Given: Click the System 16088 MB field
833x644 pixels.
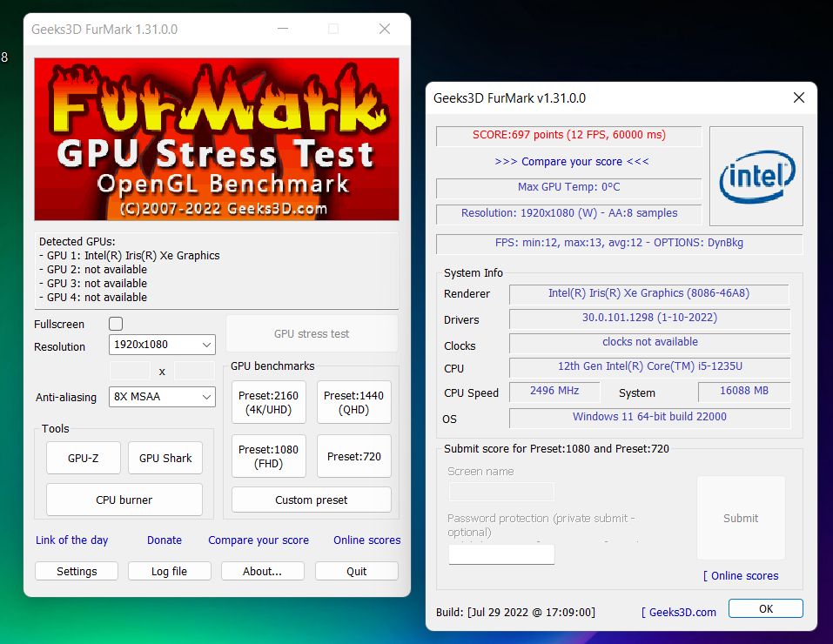Looking at the screenshot, I should pyautogui.click(x=744, y=392).
